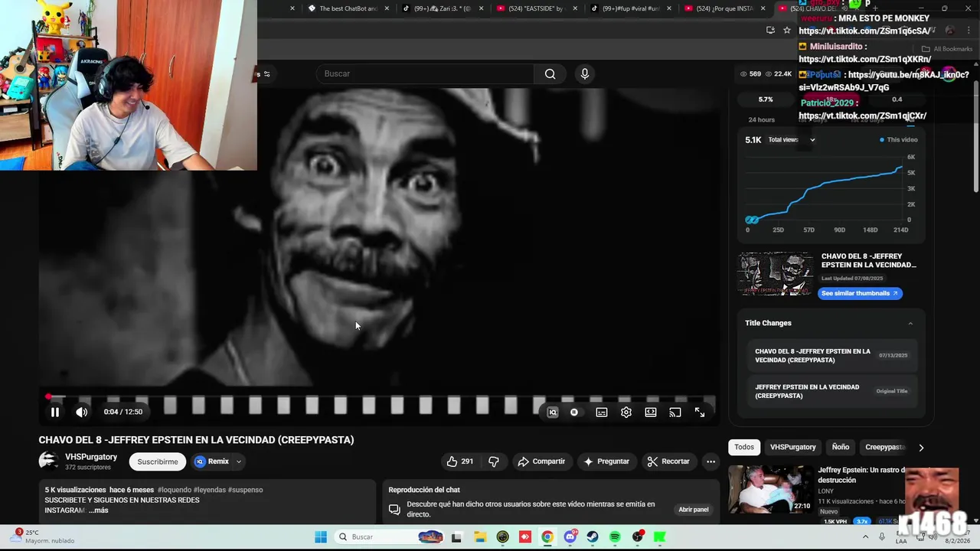Open Recortar clip tool
980x551 pixels.
point(668,461)
